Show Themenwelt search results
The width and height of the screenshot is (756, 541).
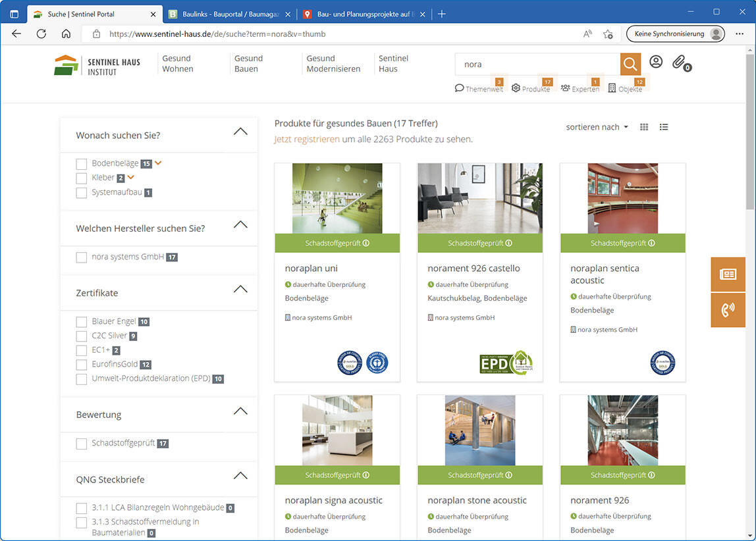click(479, 89)
